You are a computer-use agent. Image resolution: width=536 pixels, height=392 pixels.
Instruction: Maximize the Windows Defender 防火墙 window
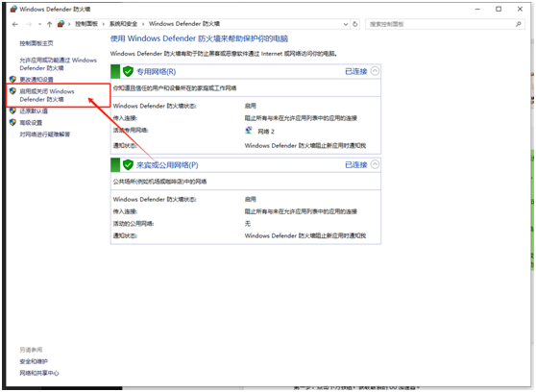click(x=499, y=9)
